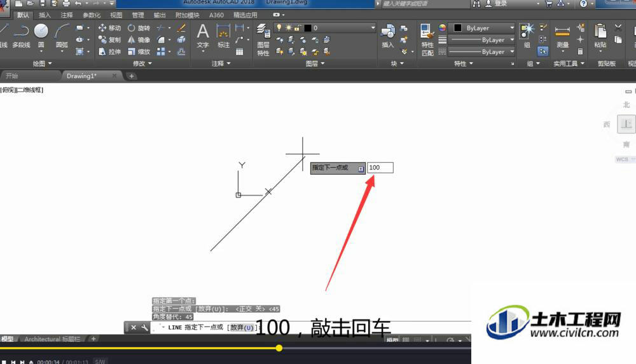Click Undo (放弃(U)) option in command line

click(x=242, y=328)
